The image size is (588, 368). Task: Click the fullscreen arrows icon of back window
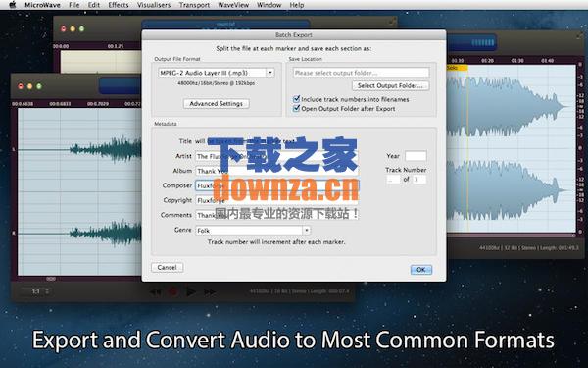392,23
